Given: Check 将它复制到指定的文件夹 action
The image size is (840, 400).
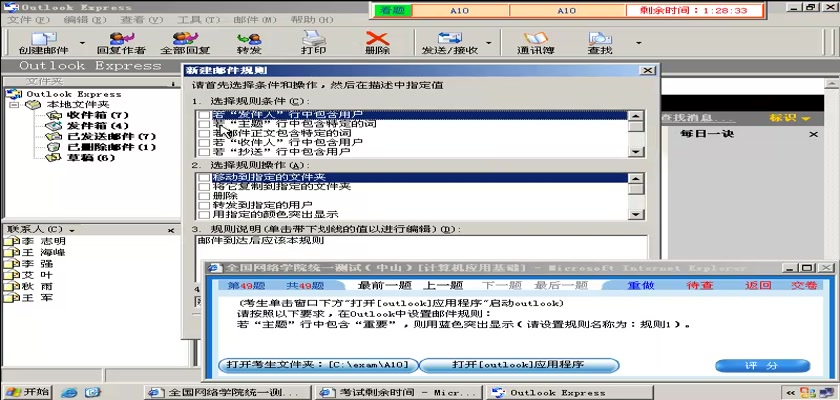Looking at the screenshot, I should tap(204, 186).
